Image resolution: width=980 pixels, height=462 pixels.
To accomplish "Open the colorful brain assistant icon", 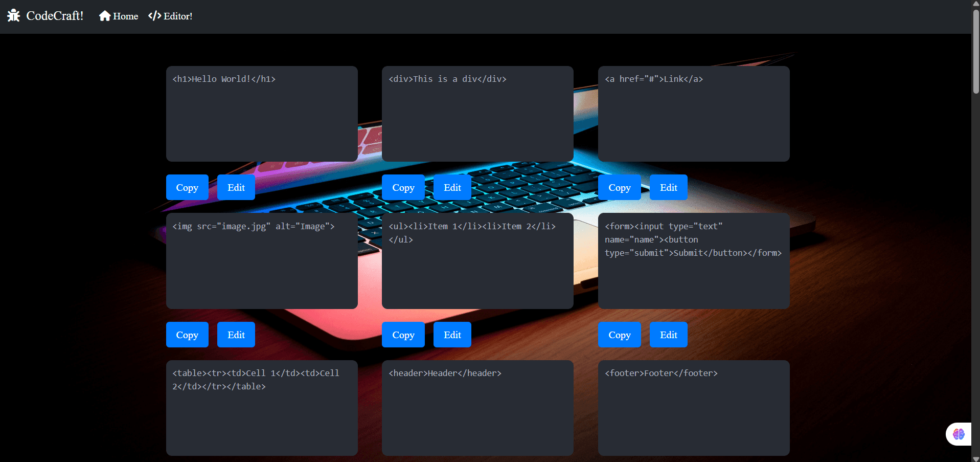I will tap(959, 434).
